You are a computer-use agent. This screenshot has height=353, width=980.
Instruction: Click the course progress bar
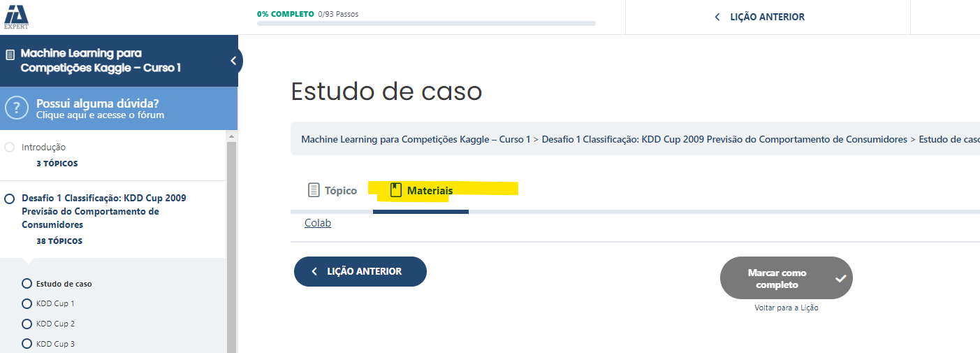426,23
